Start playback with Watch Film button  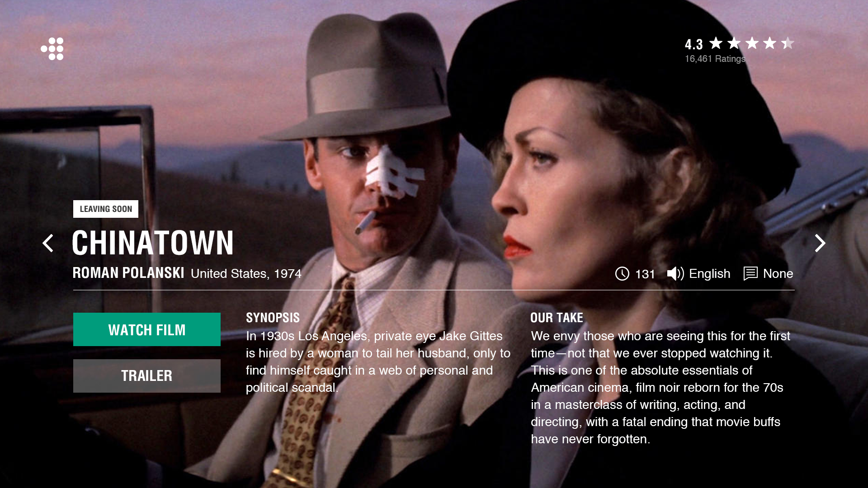tap(147, 329)
